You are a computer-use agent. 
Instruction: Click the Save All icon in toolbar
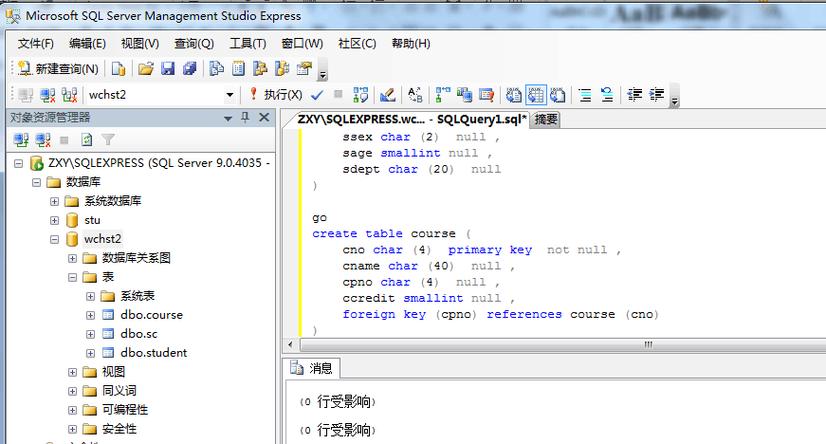point(188,69)
